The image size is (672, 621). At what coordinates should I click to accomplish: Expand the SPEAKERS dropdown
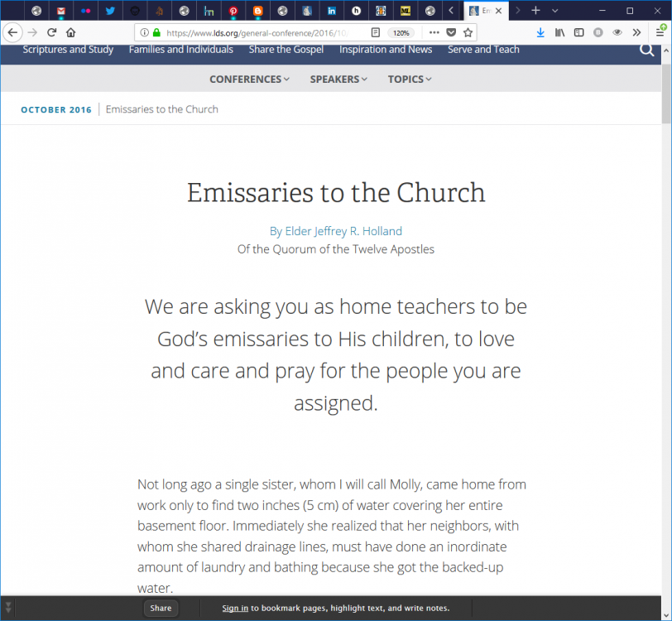[x=338, y=79]
